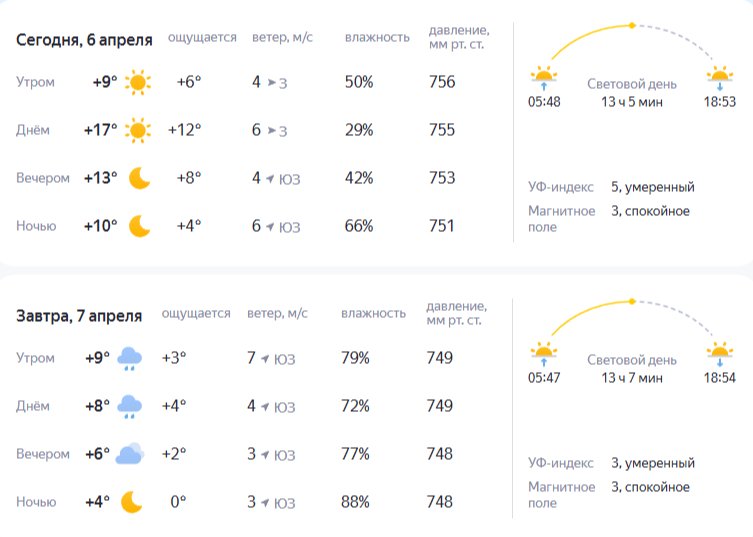The width and height of the screenshot is (753, 537).
Task: Click today's "УФ-индекс" label
Action: tap(560, 187)
